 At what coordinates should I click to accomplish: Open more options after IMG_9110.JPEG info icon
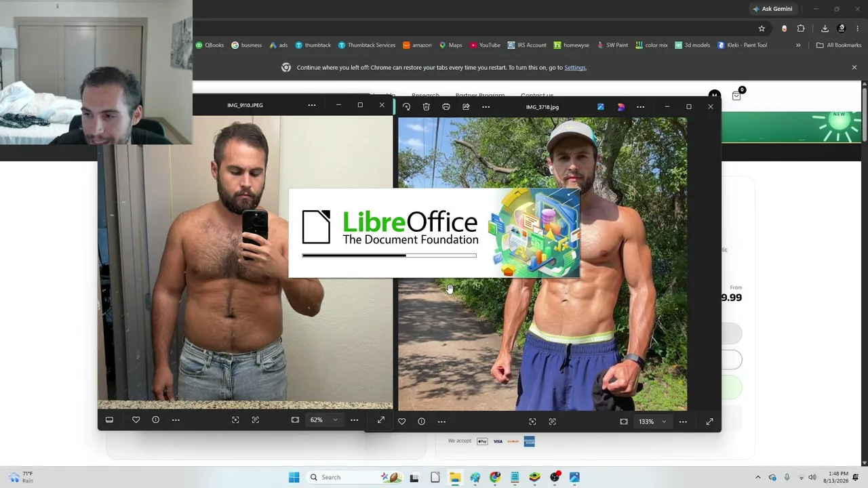point(176,420)
